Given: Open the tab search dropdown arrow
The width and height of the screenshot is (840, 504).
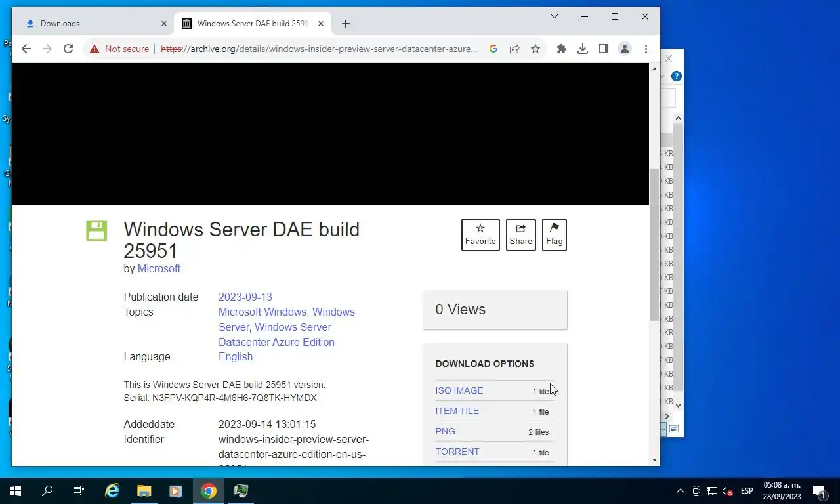Looking at the screenshot, I should click(555, 16).
